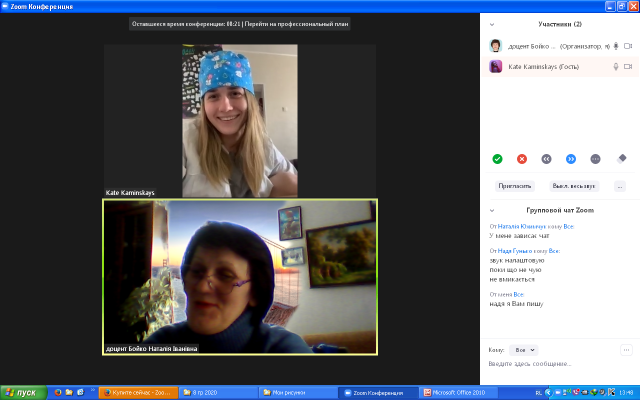
Task: Open more reactions gray ellipsis icon
Action: click(595, 159)
